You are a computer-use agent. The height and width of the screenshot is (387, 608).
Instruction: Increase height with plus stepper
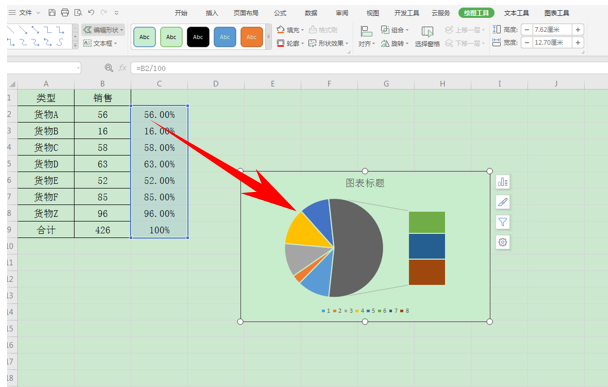click(x=578, y=29)
